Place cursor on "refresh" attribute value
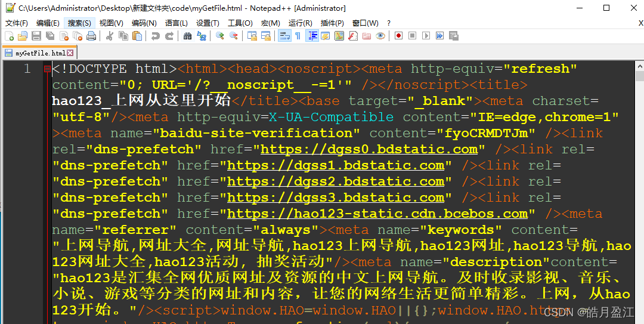This screenshot has width=644, height=324. [x=540, y=69]
